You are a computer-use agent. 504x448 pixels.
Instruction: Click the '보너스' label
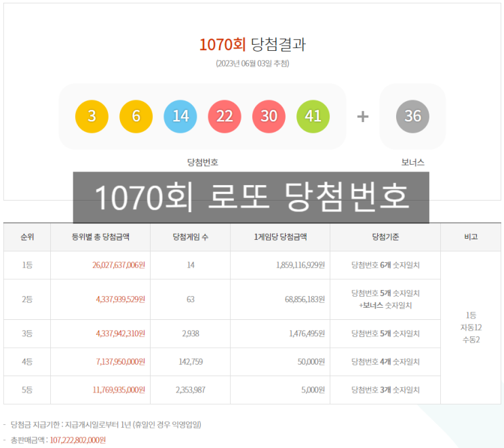pyautogui.click(x=412, y=162)
